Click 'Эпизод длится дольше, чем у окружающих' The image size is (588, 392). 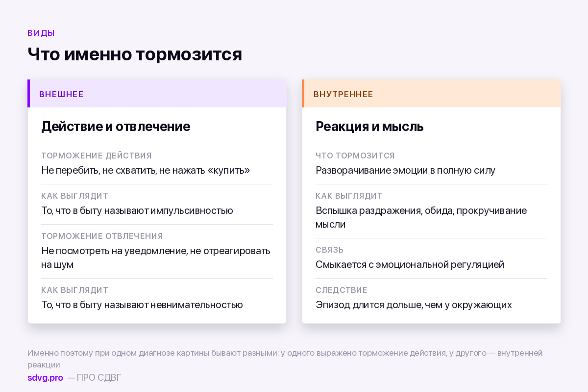(x=414, y=305)
